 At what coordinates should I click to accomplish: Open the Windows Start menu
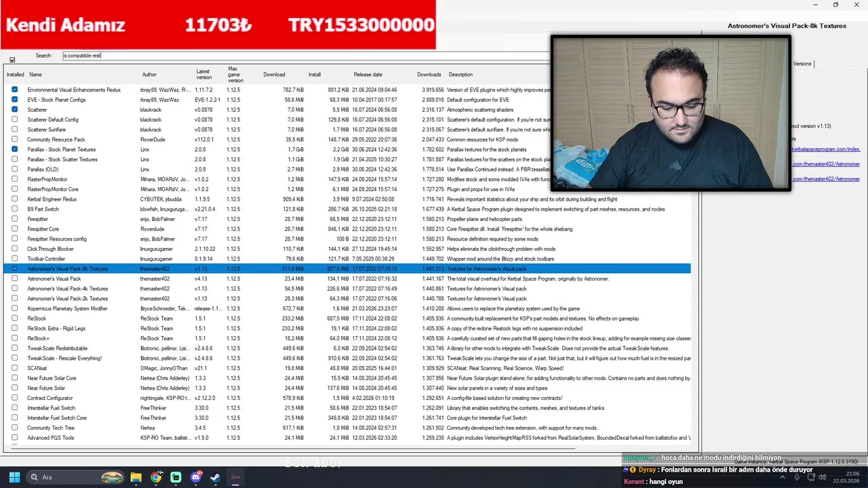pyautogui.click(x=14, y=477)
